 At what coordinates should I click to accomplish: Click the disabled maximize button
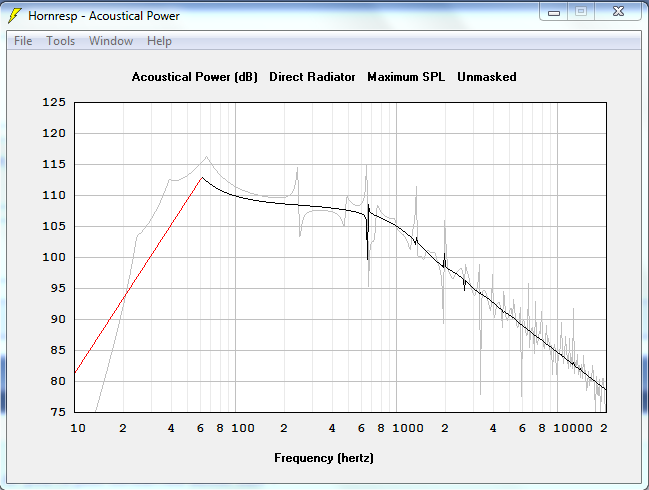pos(581,12)
